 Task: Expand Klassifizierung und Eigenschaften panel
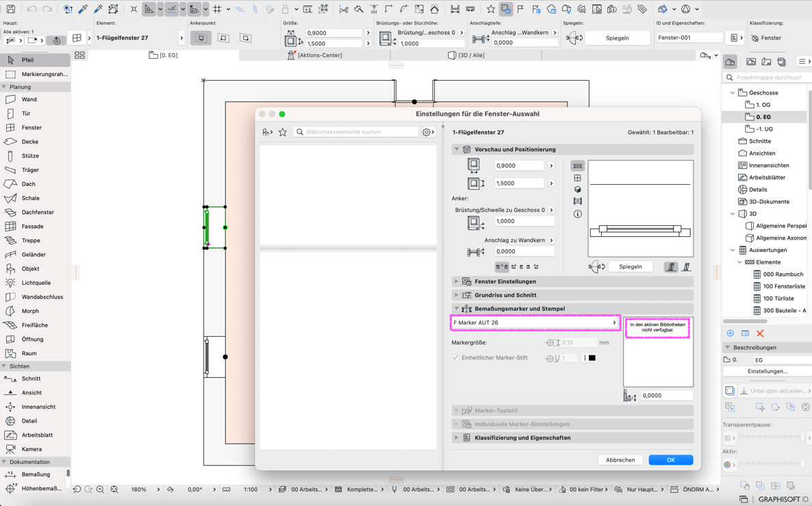click(x=457, y=438)
